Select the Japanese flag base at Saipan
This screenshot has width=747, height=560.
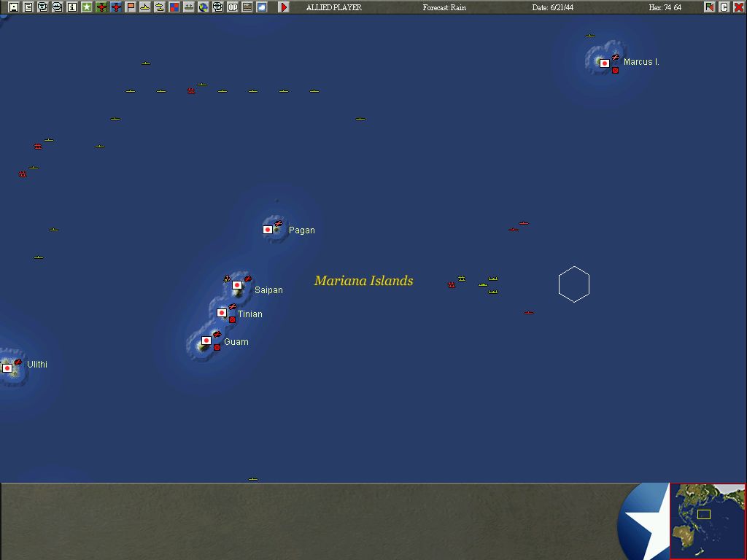pyautogui.click(x=237, y=285)
